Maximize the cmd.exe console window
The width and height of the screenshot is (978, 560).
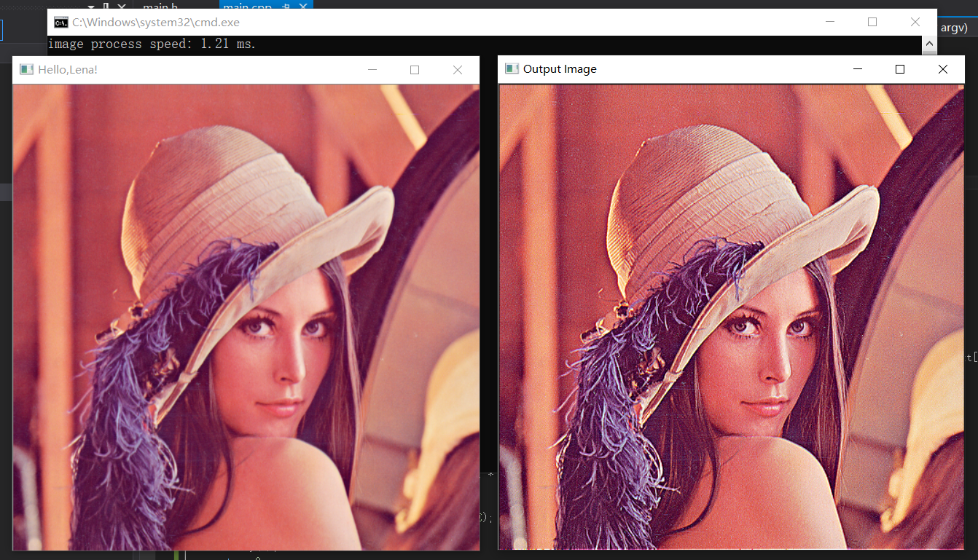[872, 22]
